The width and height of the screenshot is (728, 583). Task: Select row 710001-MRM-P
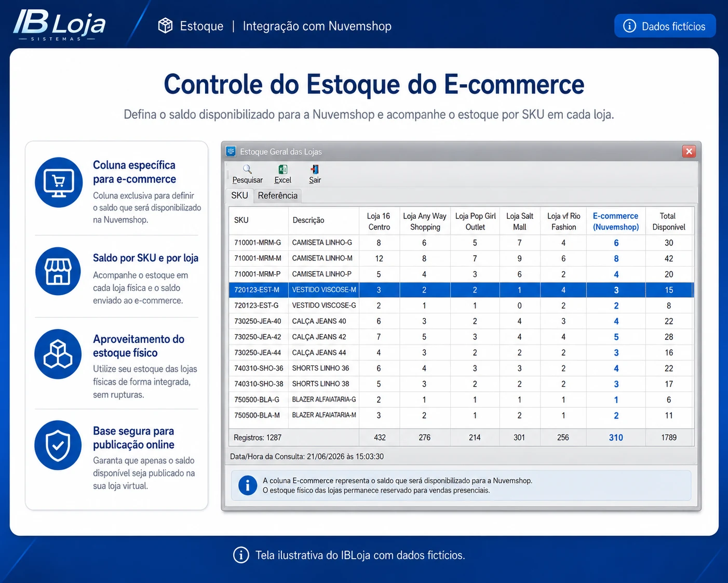[x=461, y=274]
